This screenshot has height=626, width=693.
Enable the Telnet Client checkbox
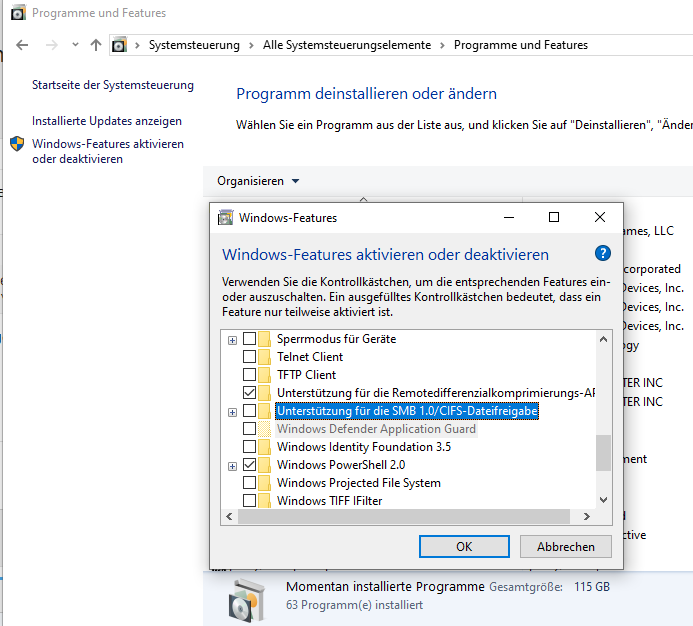click(x=249, y=356)
